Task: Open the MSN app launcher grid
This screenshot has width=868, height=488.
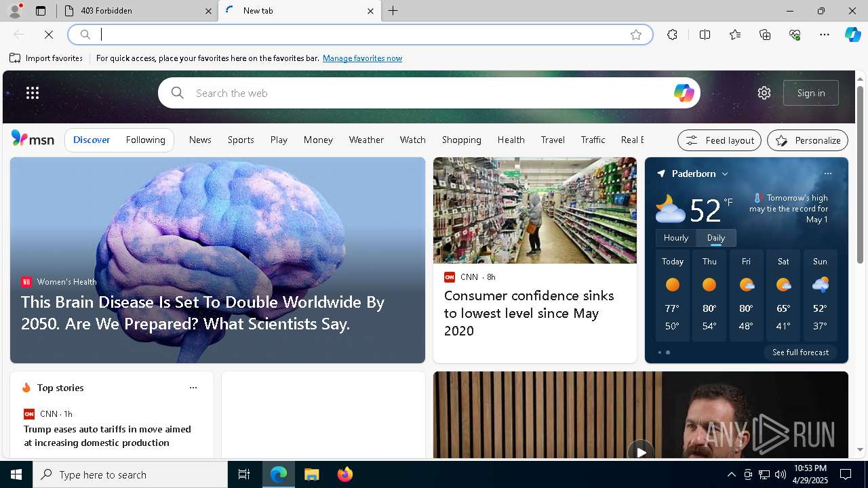Action: [x=33, y=93]
